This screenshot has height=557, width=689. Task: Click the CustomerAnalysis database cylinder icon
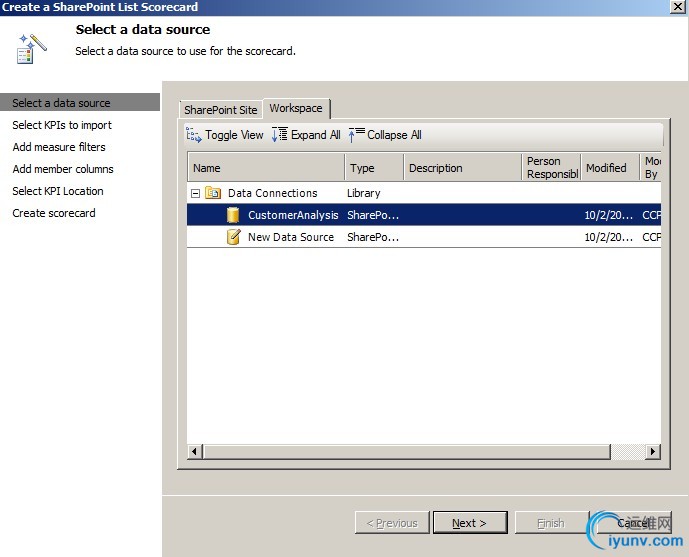coord(233,215)
